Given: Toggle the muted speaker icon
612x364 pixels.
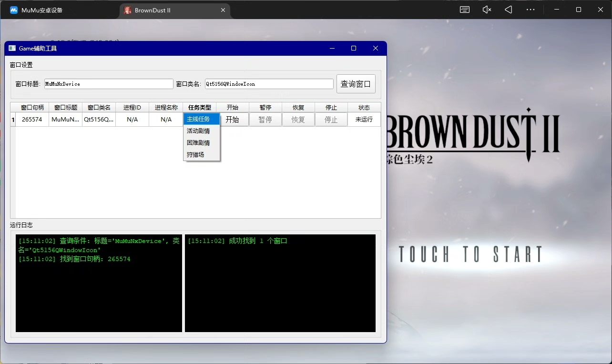Looking at the screenshot, I should pos(487,10).
